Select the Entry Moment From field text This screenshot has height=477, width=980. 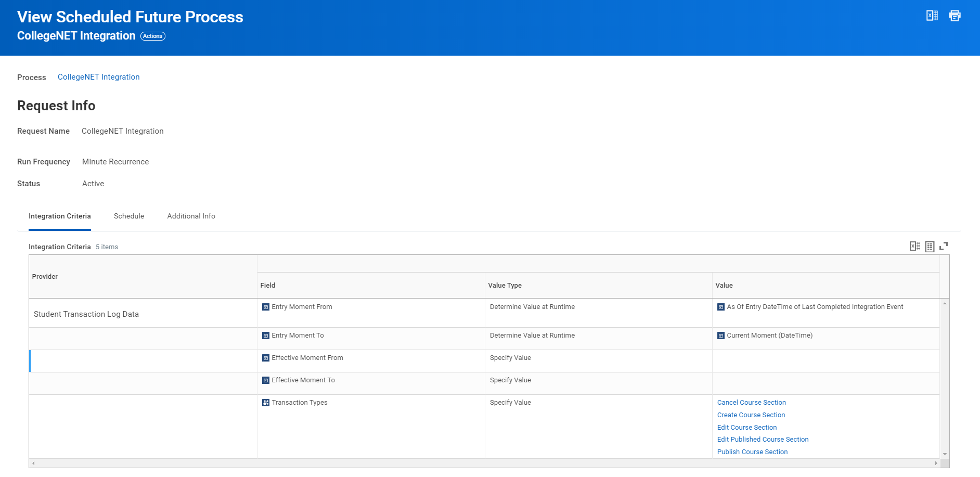coord(302,307)
